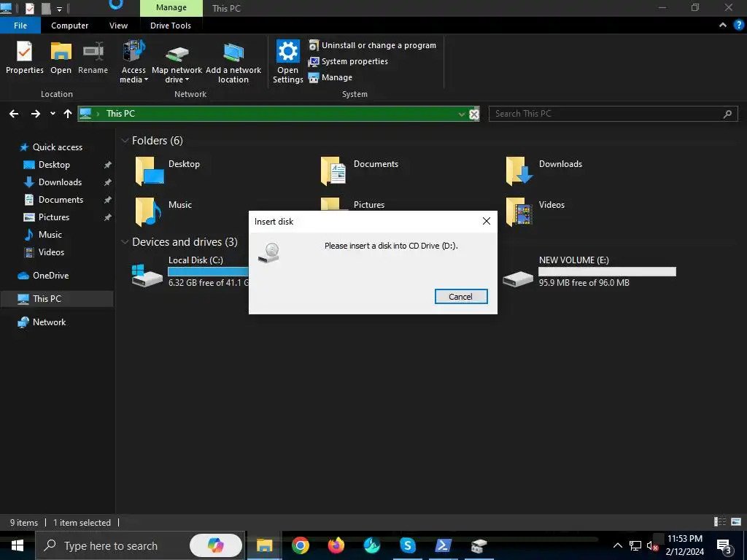747x560 pixels.
Task: Go back with the left arrow
Action: 14,114
